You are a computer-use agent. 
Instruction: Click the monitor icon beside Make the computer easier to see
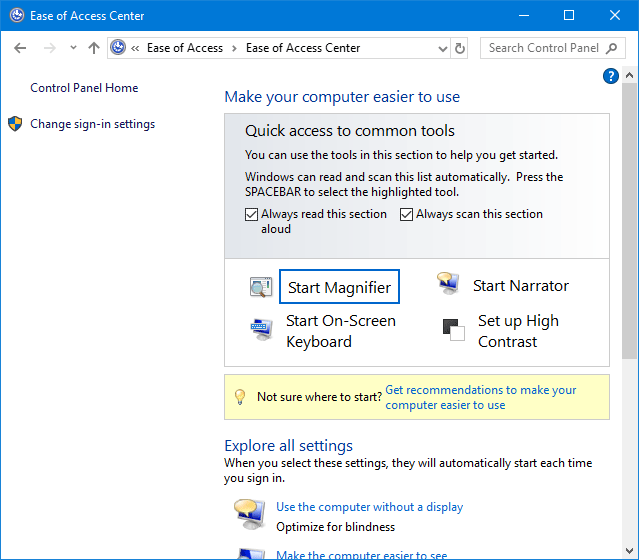251,554
